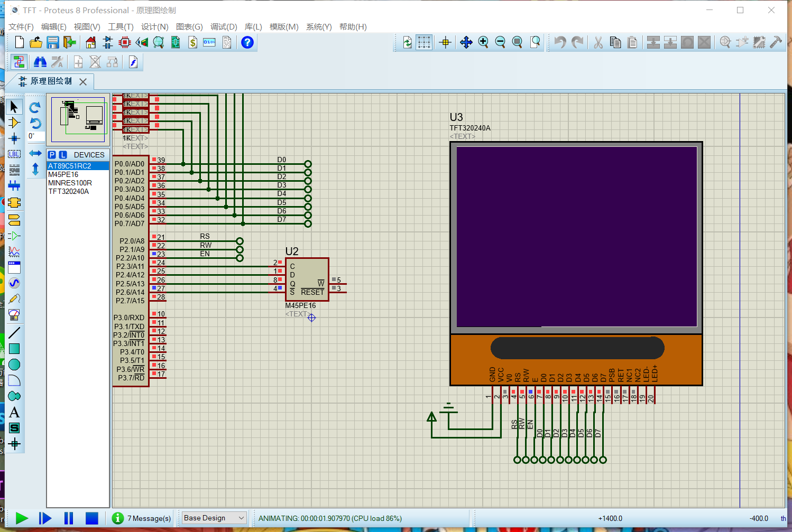Viewport: 792px width, 532px height.
Task: Select the 2D graphics circle tool
Action: pyautogui.click(x=14, y=365)
